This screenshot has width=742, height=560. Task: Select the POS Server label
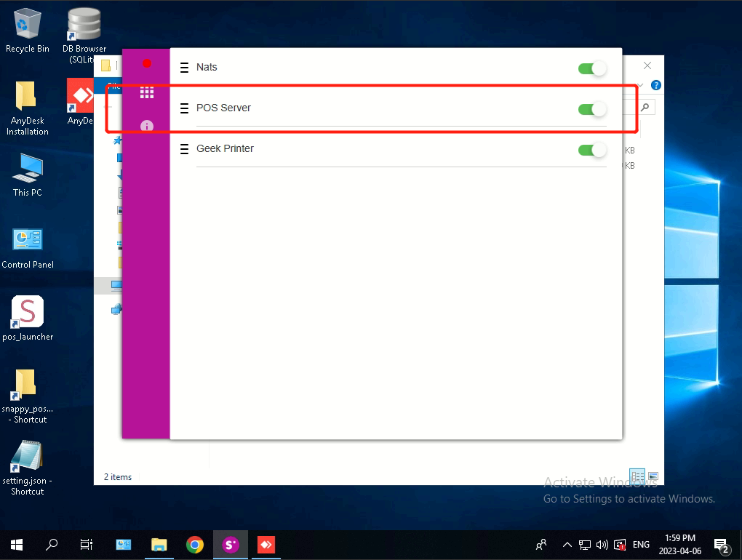(x=223, y=108)
